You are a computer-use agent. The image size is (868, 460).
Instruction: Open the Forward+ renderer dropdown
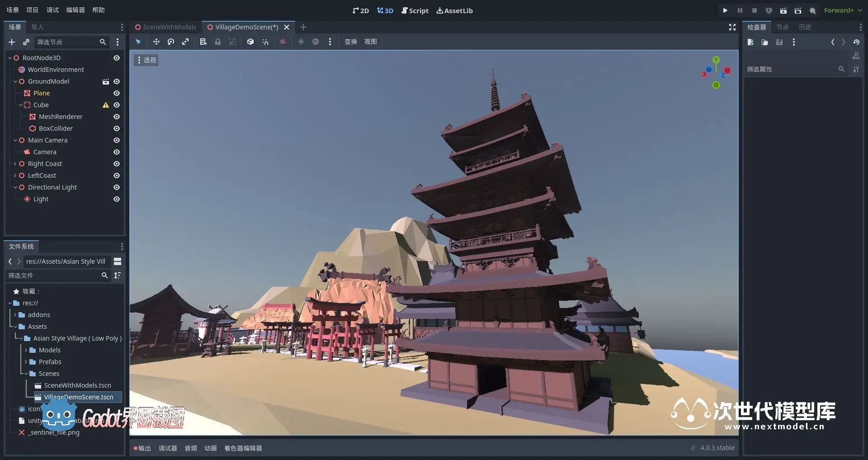pos(842,10)
